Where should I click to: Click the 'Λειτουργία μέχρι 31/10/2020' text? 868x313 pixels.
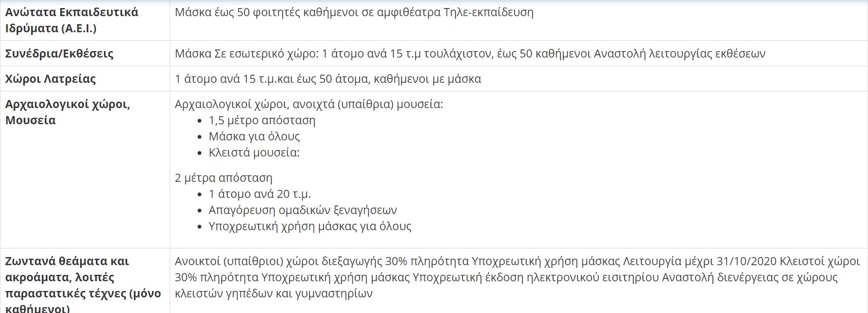pos(699,261)
